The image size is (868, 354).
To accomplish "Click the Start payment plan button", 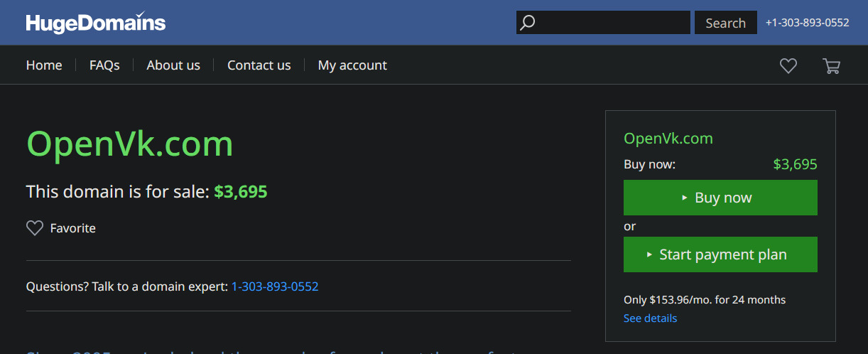I will click(720, 254).
